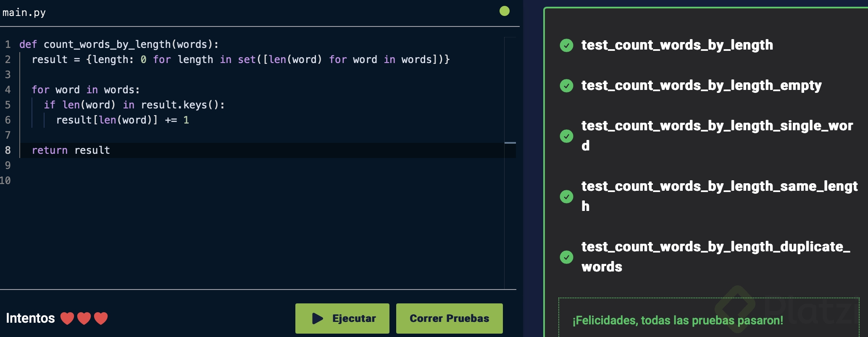The width and height of the screenshot is (868, 337).
Task: Click the first red heart attempt icon
Action: pyautogui.click(x=67, y=319)
